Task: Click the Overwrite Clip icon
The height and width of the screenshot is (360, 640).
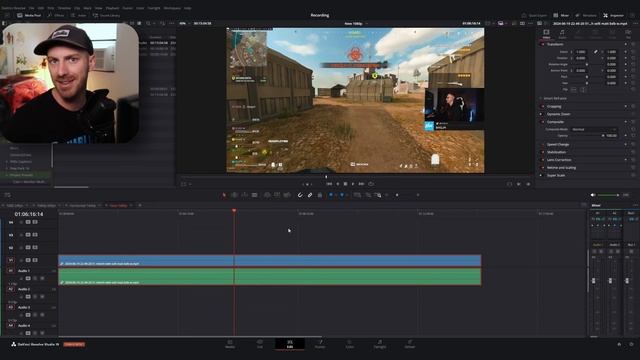Action: coord(277,195)
